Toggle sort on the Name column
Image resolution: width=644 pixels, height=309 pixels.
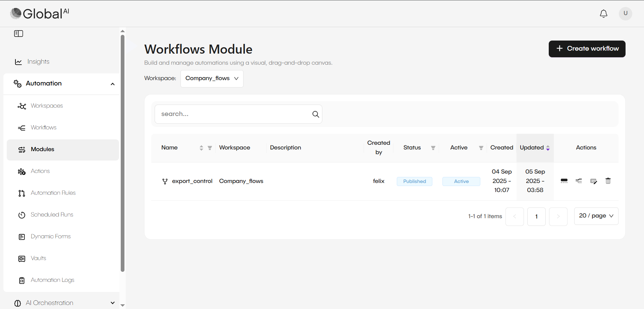click(201, 148)
